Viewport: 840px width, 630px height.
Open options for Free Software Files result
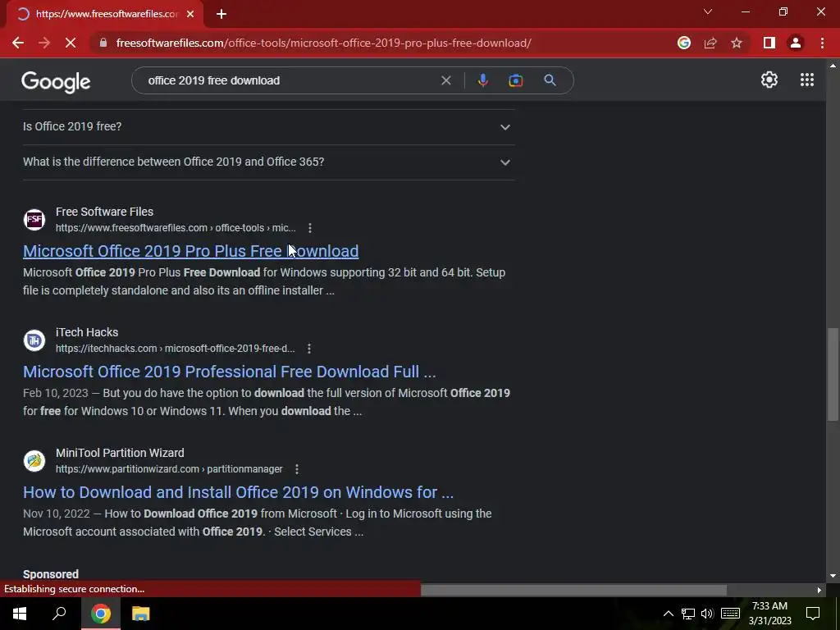(x=309, y=228)
